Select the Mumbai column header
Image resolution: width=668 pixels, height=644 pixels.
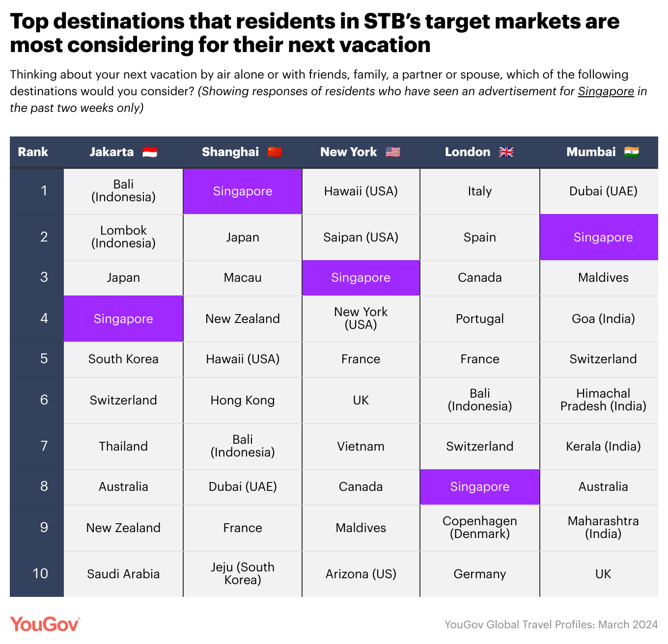[x=591, y=152]
